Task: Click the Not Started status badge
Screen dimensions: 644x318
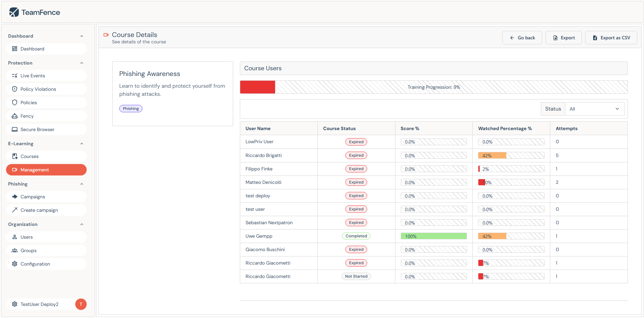Action: pyautogui.click(x=356, y=276)
